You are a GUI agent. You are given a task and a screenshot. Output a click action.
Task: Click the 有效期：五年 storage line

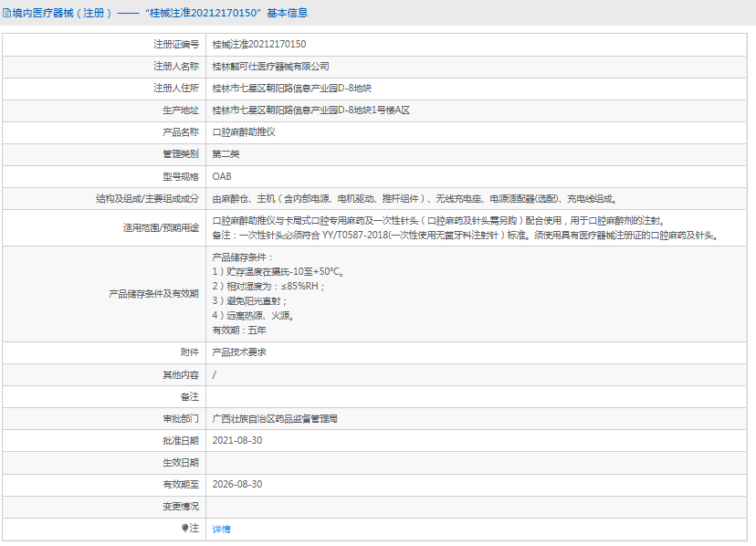(239, 331)
